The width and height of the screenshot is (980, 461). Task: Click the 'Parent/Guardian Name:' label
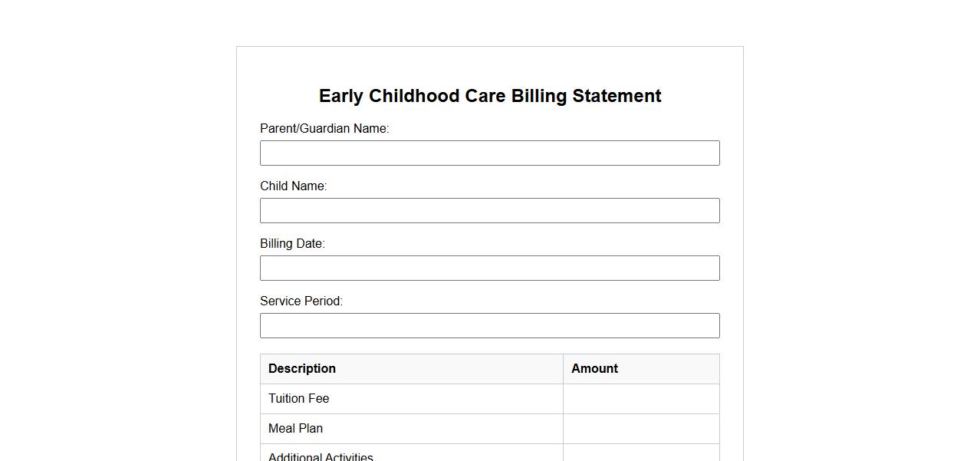point(324,129)
